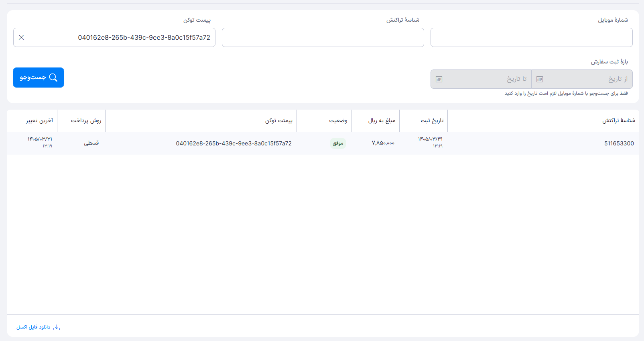644x341 pixels.
Task: Sort by the 'مبلغ به ریال' column header
Action: [x=382, y=120]
